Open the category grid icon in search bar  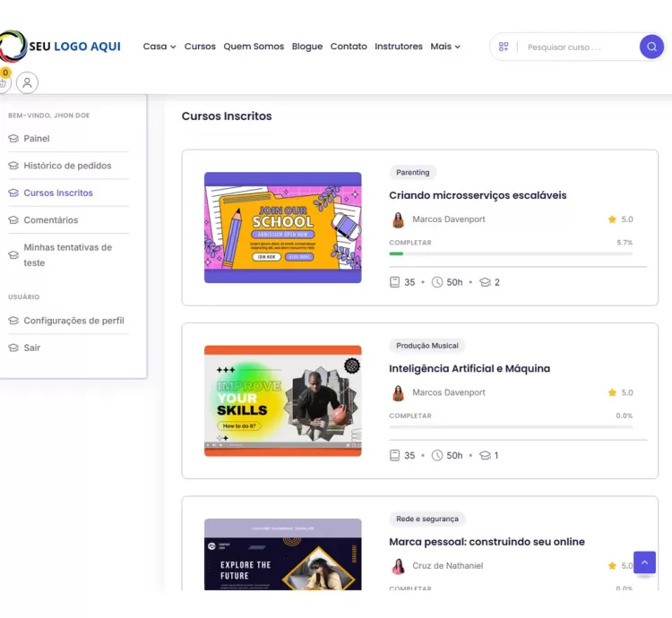tap(504, 47)
